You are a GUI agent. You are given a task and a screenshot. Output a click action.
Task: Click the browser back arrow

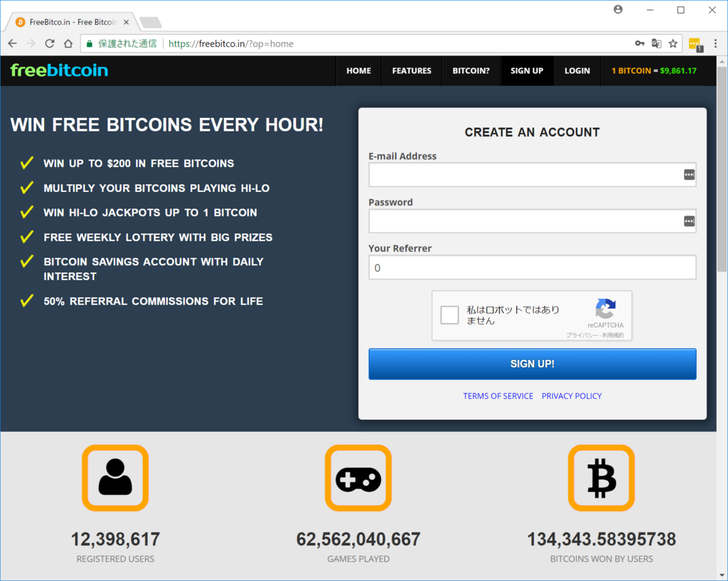[11, 43]
